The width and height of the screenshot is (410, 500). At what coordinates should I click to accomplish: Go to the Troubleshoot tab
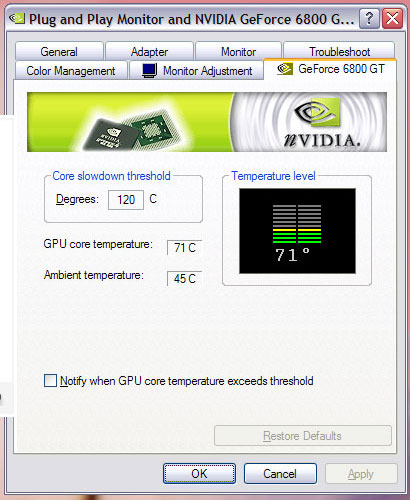click(339, 52)
